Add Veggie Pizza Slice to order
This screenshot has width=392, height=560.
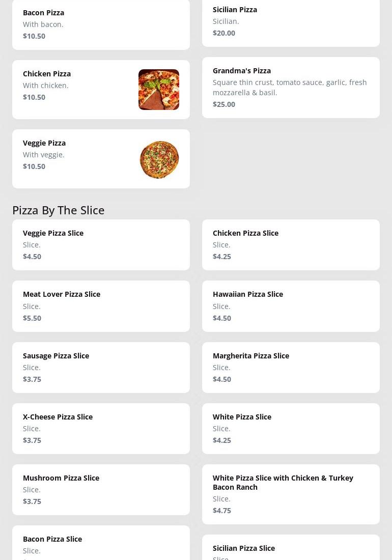(101, 244)
